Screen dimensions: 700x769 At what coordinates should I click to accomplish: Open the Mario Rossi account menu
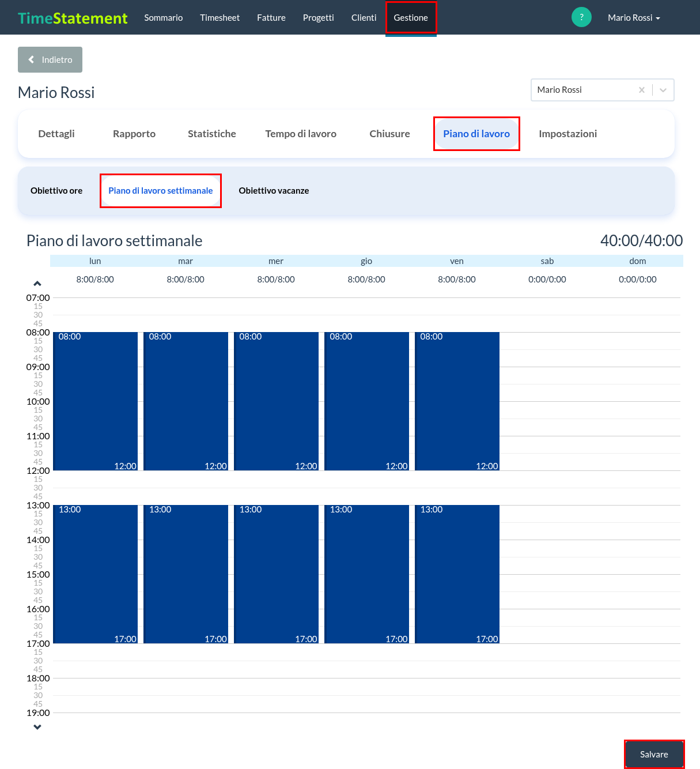coord(634,18)
